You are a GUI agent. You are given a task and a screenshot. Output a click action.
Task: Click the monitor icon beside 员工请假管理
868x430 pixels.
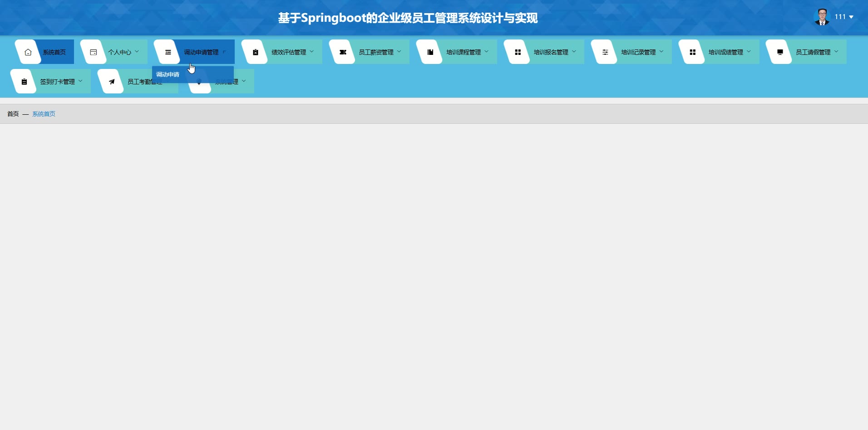(780, 52)
